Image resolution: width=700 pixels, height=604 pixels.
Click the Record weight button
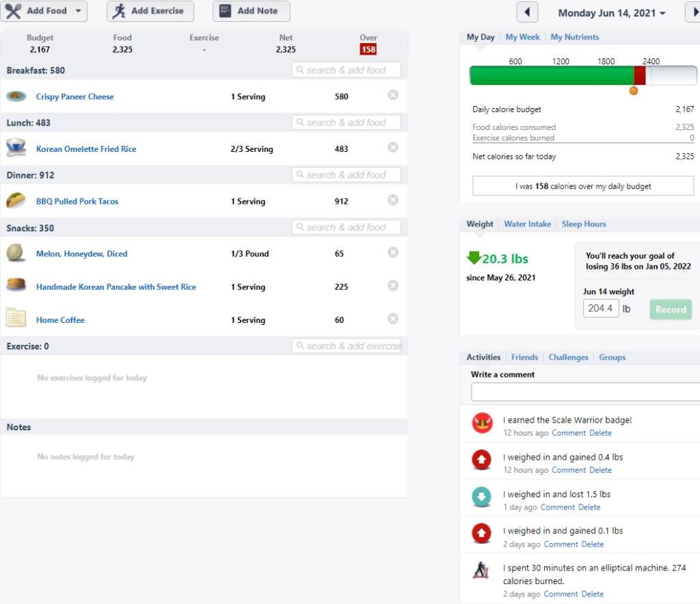tap(671, 309)
